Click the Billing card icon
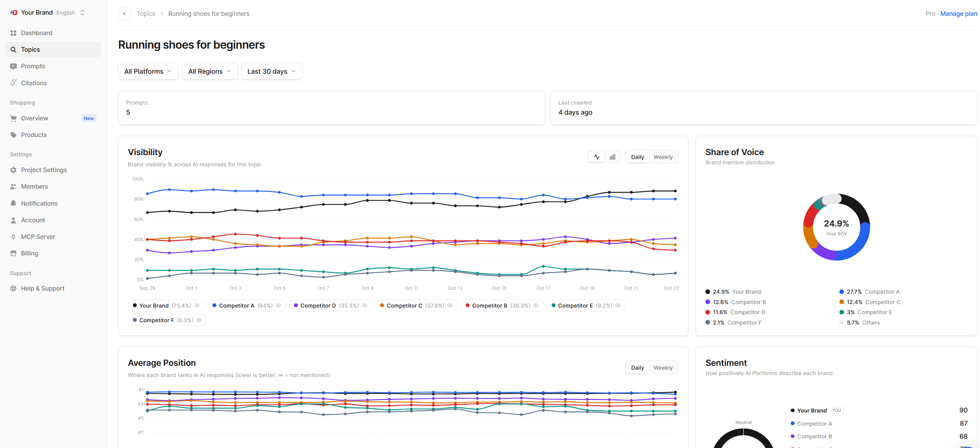980x448 pixels. click(x=14, y=253)
